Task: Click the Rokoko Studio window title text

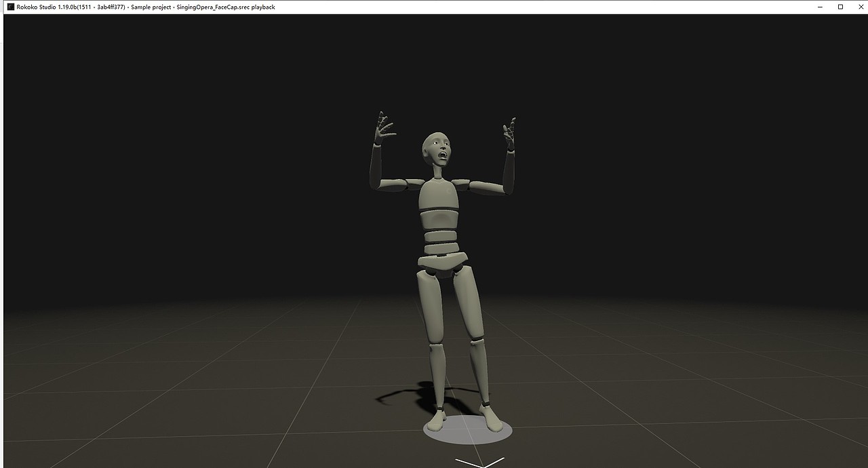Action: pos(146,7)
